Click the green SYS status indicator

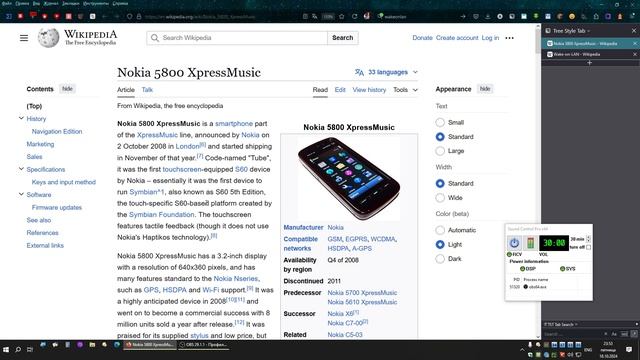(562, 269)
